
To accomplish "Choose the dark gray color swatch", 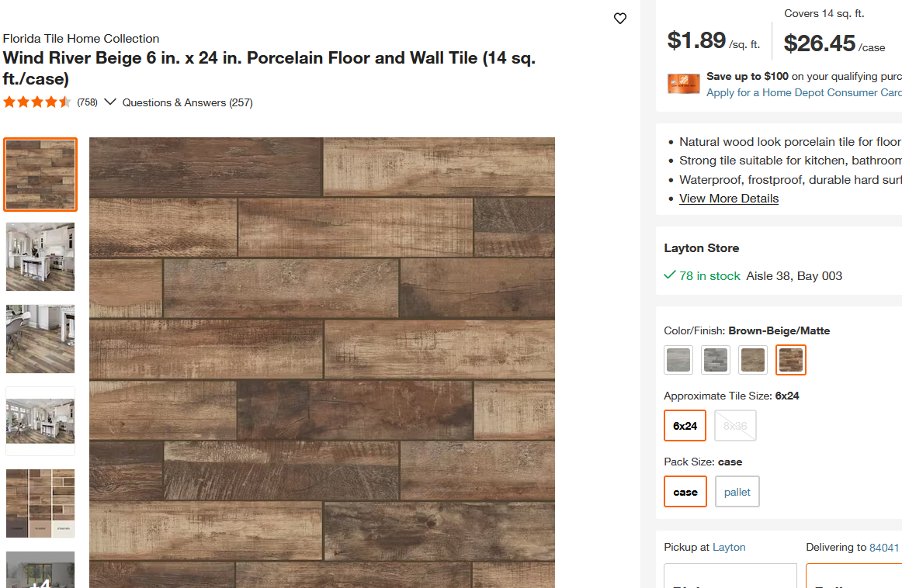I will point(716,360).
